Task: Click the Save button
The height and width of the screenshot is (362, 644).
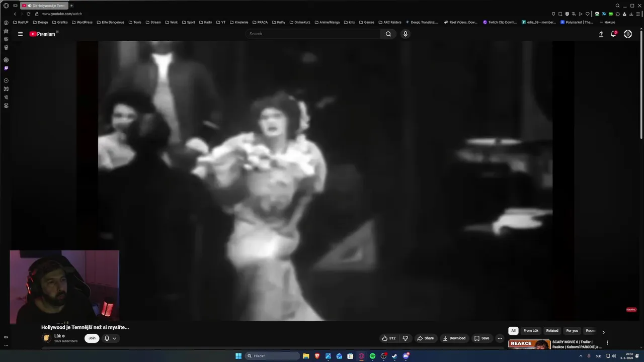Action: [481, 338]
